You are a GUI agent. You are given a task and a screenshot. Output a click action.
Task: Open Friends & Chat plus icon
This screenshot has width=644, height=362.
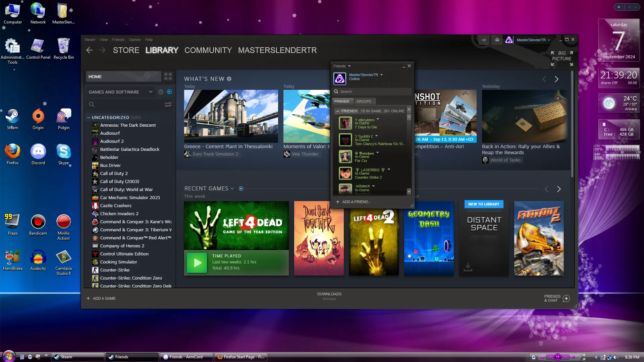(x=566, y=298)
